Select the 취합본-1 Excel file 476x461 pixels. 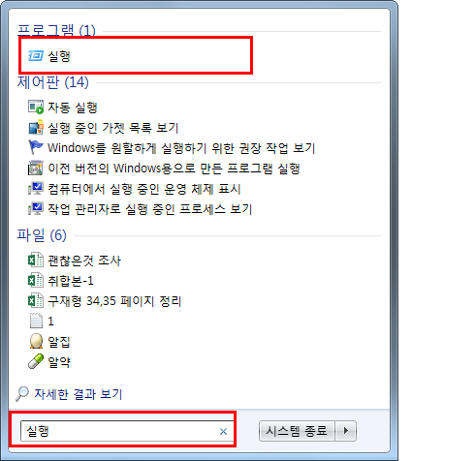tap(71, 281)
